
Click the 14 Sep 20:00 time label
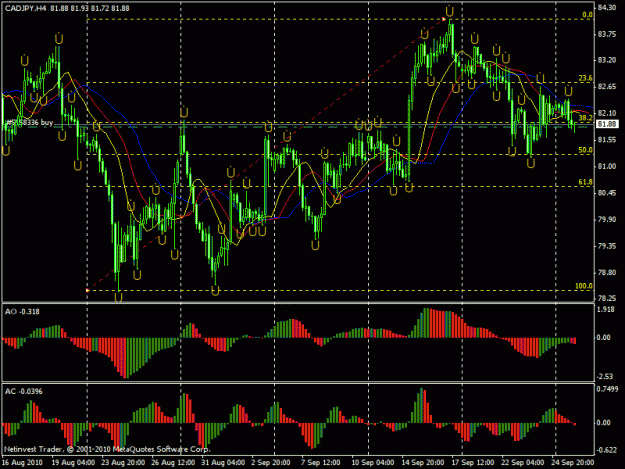pos(423,463)
